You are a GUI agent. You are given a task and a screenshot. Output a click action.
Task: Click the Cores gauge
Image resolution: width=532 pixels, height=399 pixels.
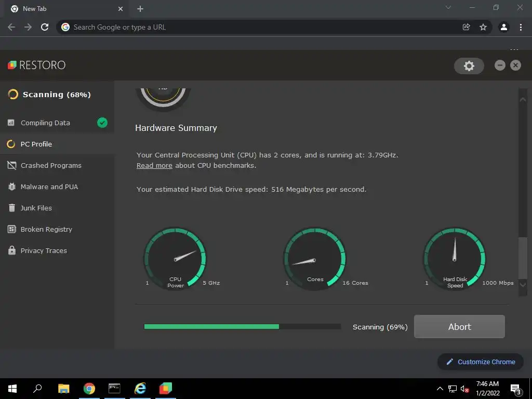tap(315, 259)
